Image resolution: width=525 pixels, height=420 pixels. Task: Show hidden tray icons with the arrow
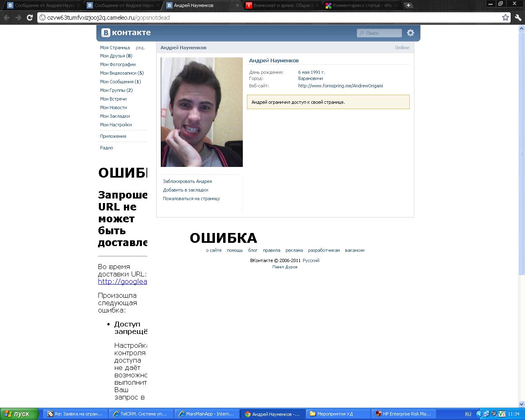click(479, 414)
